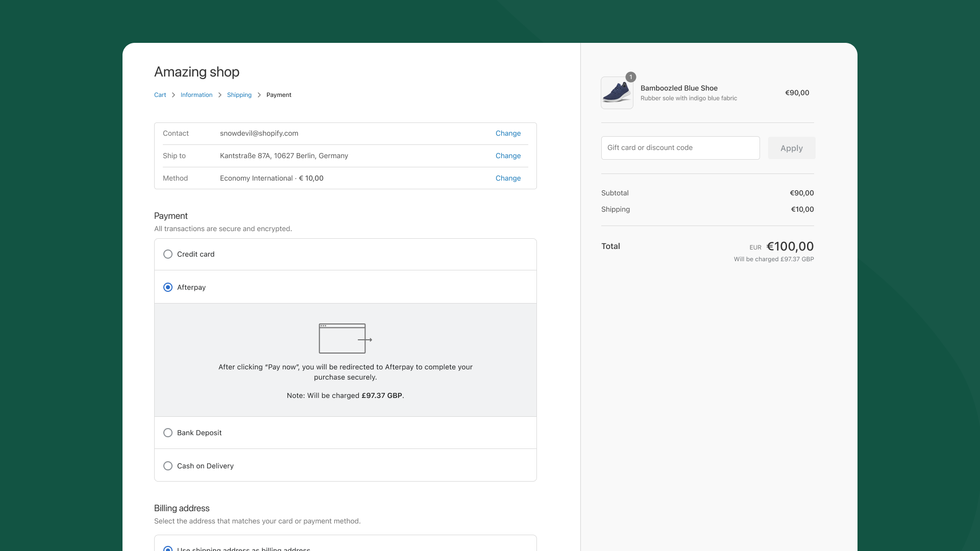This screenshot has width=980, height=551.
Task: Click the quantity badge on shoe thumbnail
Action: coord(631,77)
